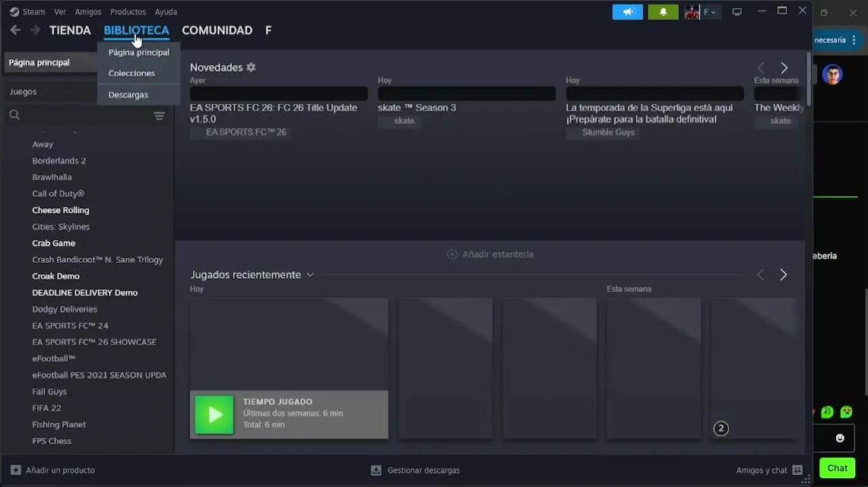Open friends list icon next to Amigos y chat
This screenshot has height=487, width=868.
(798, 470)
